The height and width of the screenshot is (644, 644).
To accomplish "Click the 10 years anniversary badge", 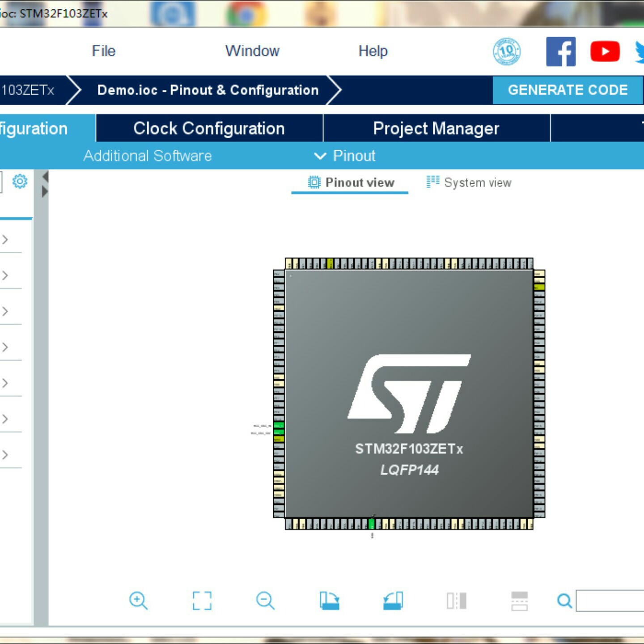I will pos(506,51).
